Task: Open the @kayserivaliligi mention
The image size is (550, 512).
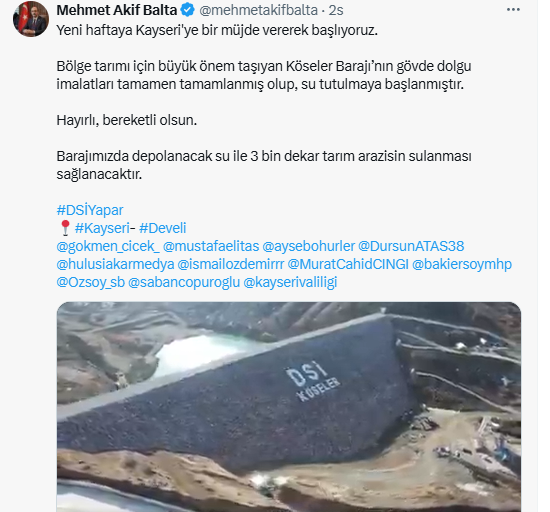Action: (x=290, y=282)
